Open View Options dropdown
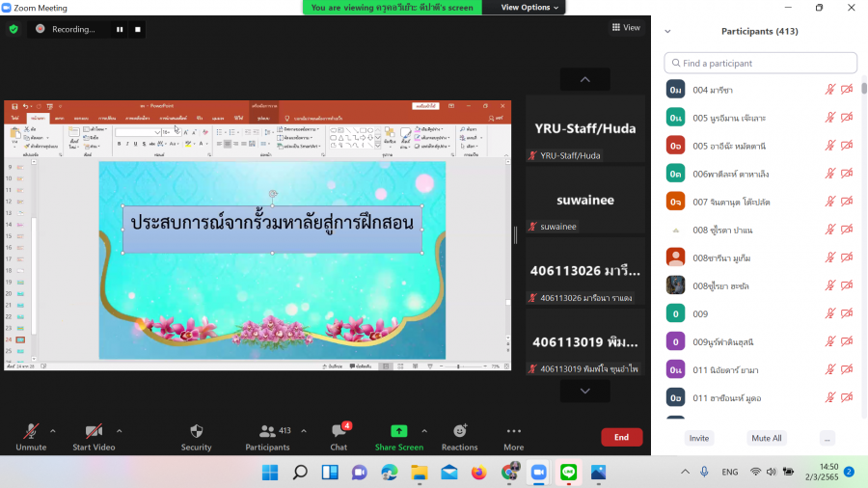868x488 pixels. [x=529, y=7]
